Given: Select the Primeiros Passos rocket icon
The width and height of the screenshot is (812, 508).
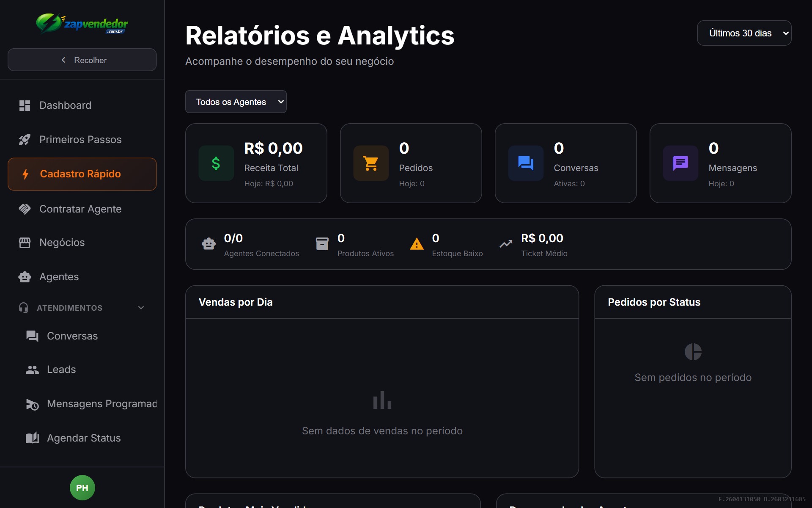Looking at the screenshot, I should pyautogui.click(x=25, y=139).
